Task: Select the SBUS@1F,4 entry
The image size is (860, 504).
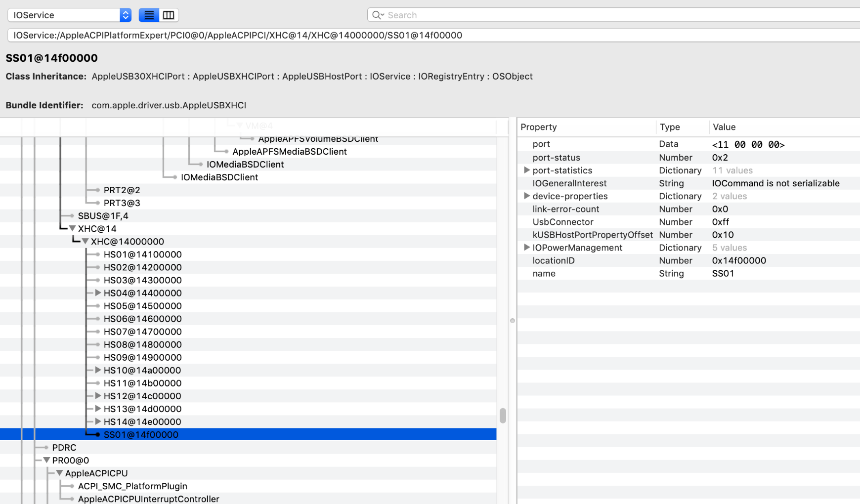Action: (103, 216)
